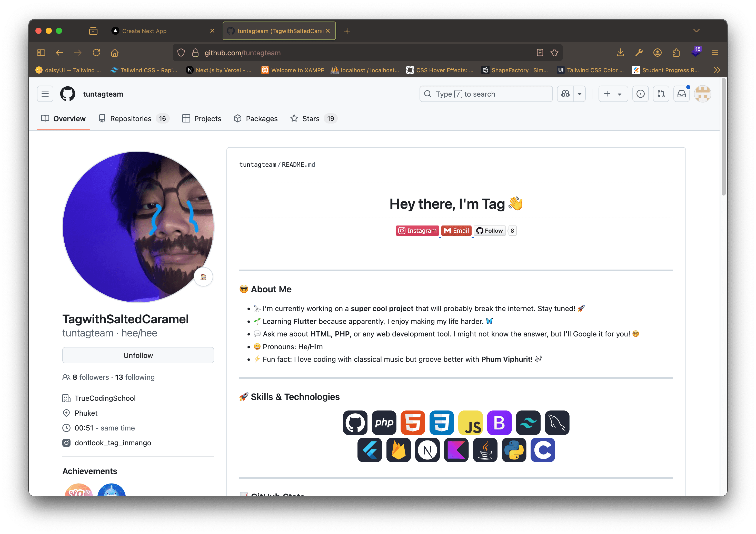This screenshot has height=534, width=756.
Task: Click the GitHub Follow badge in README
Action: click(x=490, y=231)
